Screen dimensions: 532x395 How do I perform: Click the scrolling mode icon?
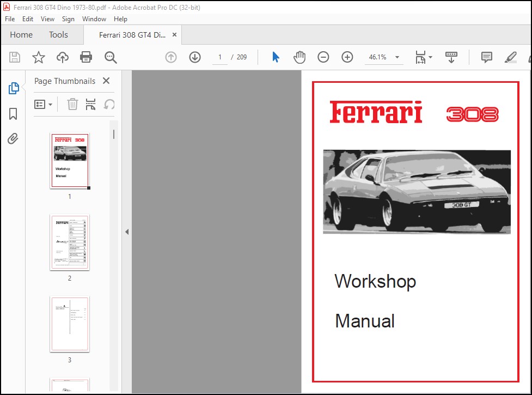pos(451,57)
